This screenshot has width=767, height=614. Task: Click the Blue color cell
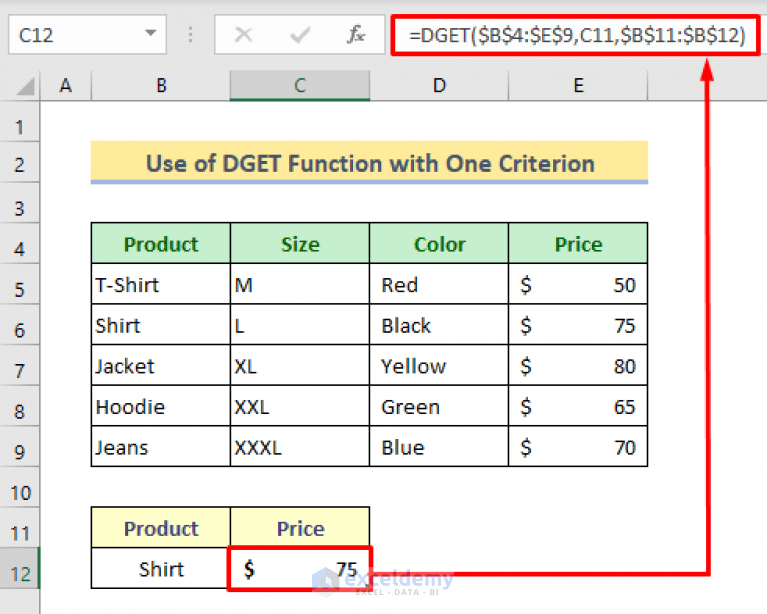pyautogui.click(x=439, y=447)
